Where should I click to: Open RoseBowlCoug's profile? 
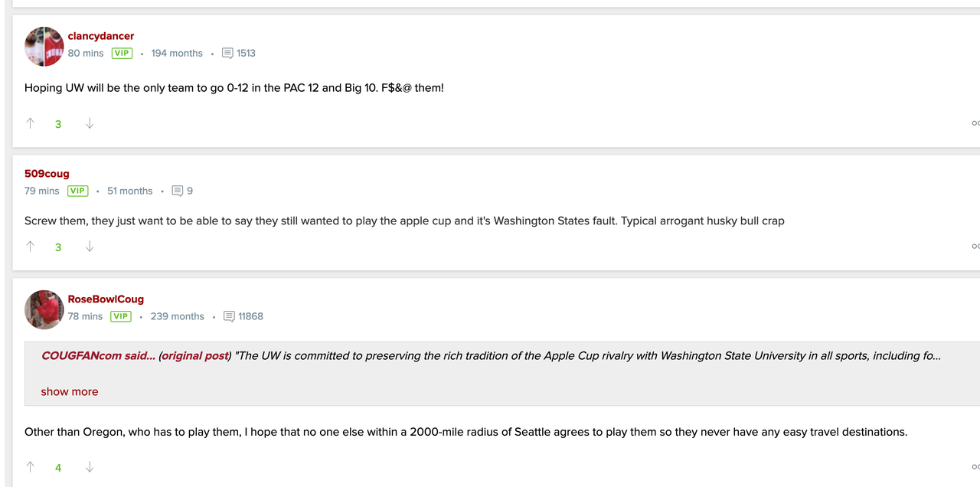tap(106, 299)
